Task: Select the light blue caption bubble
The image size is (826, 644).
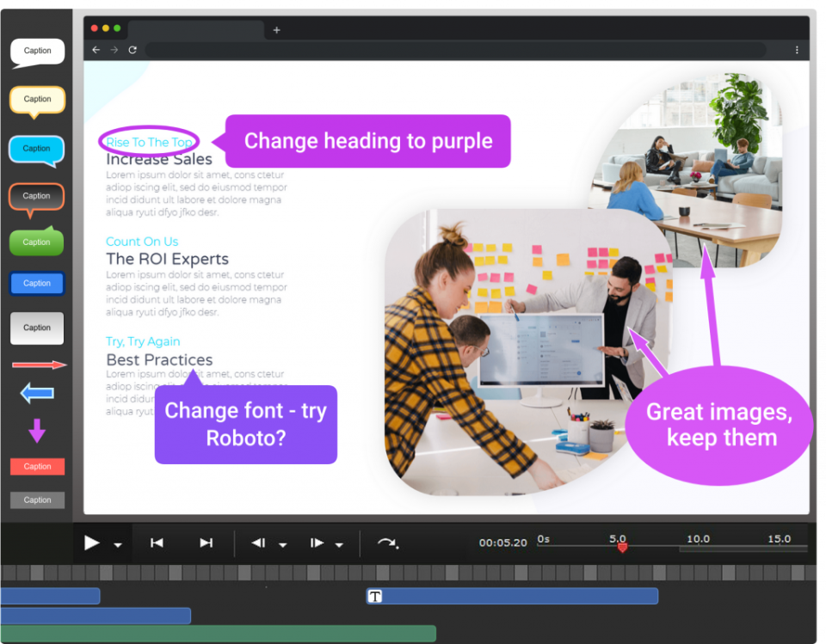Action: [37, 148]
